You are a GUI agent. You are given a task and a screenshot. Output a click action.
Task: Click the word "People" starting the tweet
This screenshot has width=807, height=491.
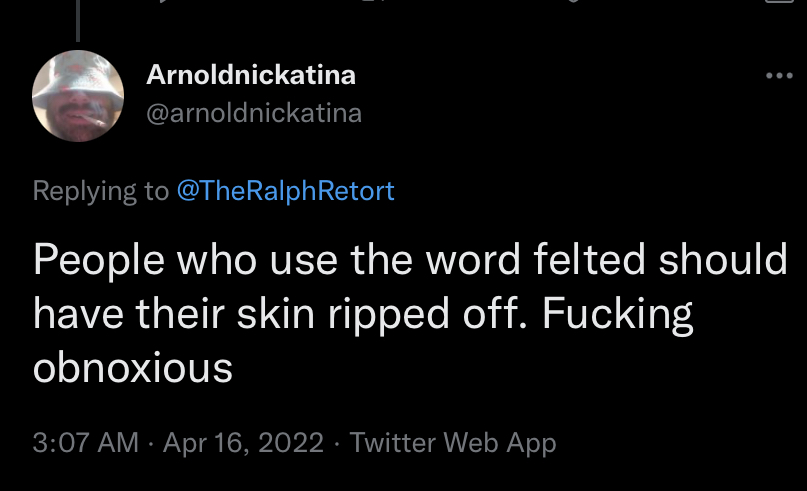pyautogui.click(x=99, y=261)
